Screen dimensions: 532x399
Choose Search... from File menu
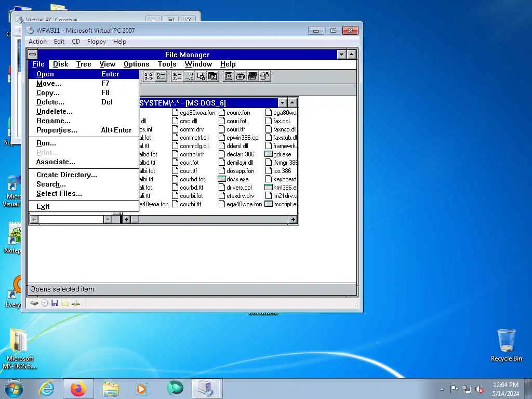click(84, 184)
